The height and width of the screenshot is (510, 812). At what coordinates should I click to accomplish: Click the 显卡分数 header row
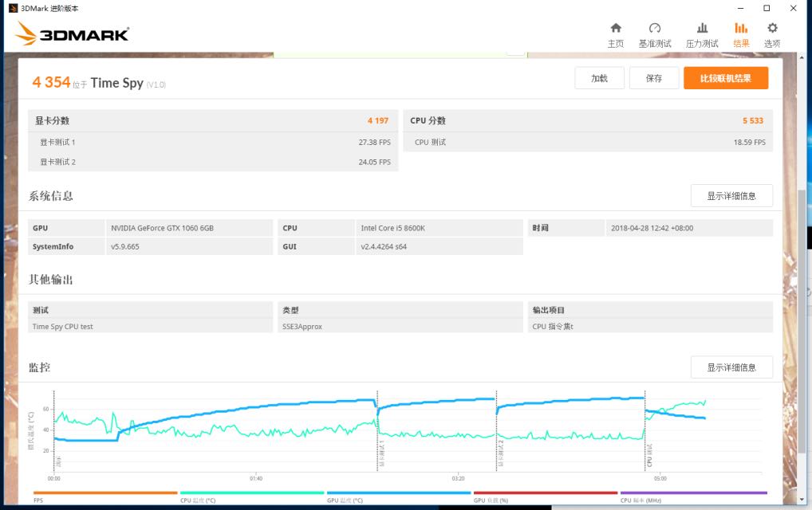[x=213, y=120]
